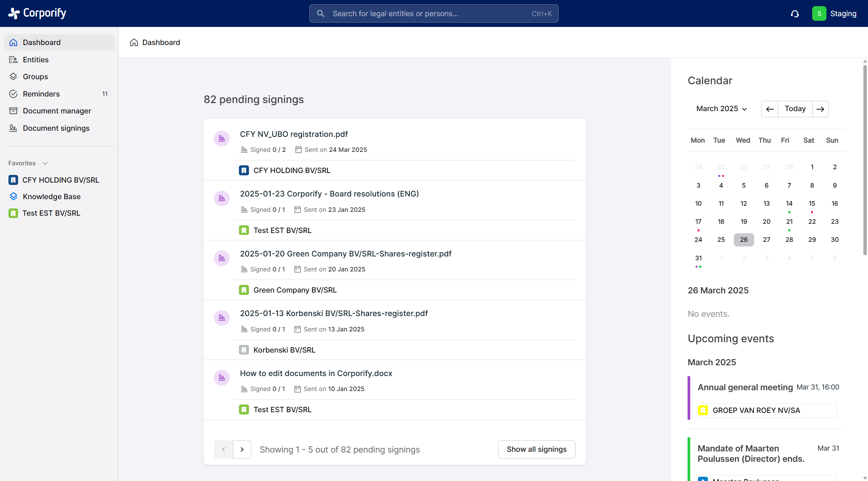Click the yellow GROEP VAN ROEY entity icon
The width and height of the screenshot is (868, 481).
coord(703,410)
